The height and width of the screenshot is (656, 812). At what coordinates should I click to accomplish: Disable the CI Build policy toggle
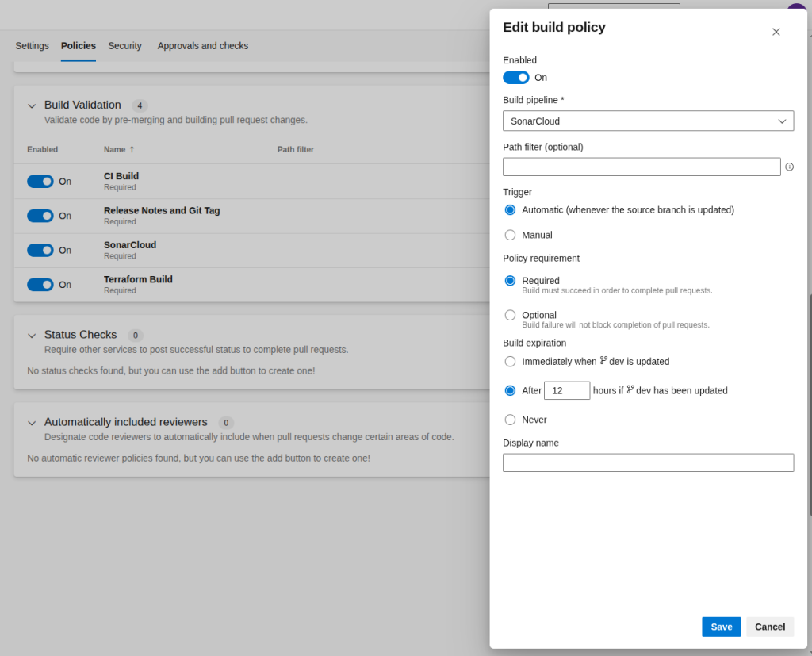(x=40, y=182)
